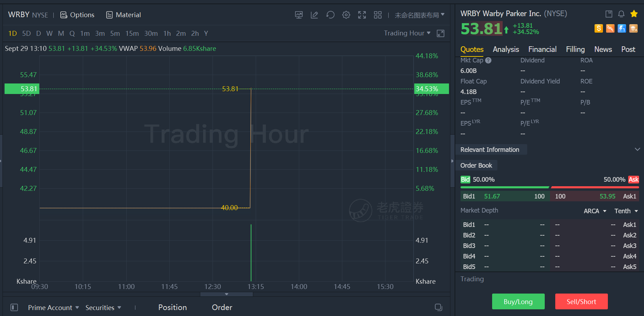The height and width of the screenshot is (316, 644).
Task: Select the 30m interval
Action: [x=151, y=33]
